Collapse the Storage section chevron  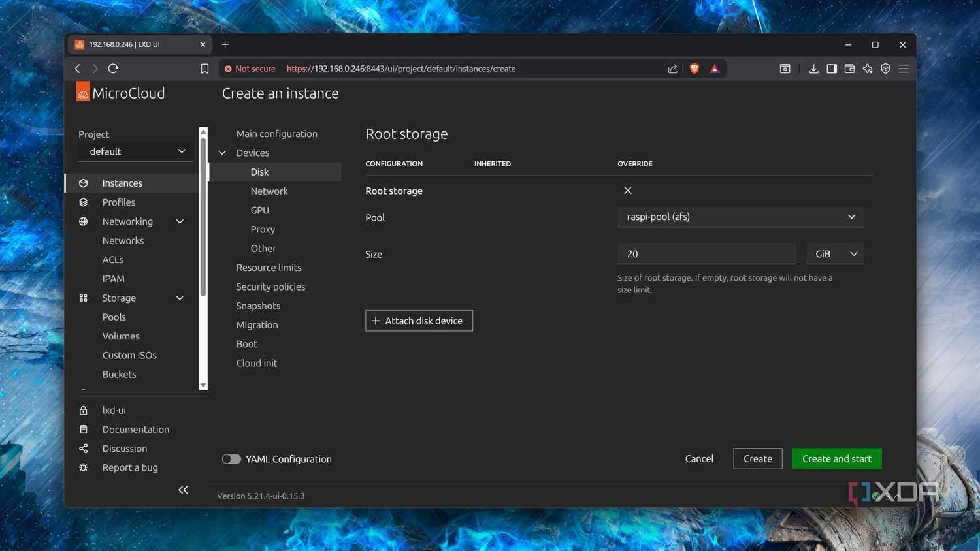click(180, 298)
